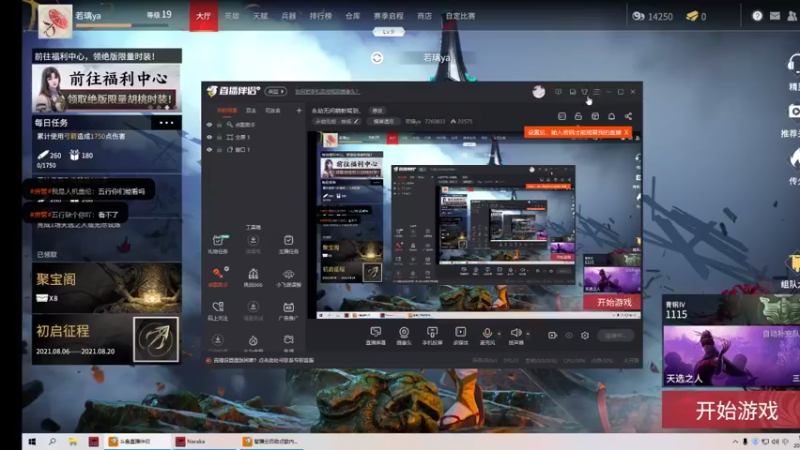Switch to 大厅 tab in game
Viewport: 800px width, 450px height.
(204, 16)
